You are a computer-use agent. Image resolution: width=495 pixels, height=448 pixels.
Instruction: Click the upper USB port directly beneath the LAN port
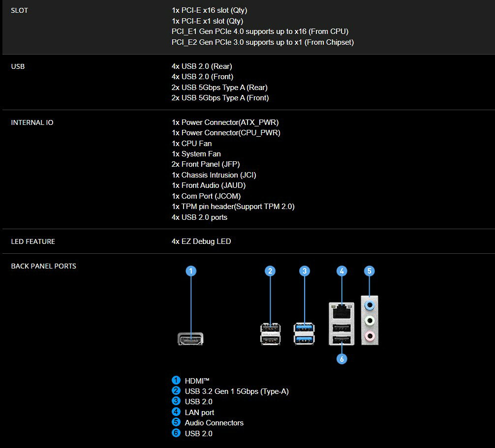(341, 328)
